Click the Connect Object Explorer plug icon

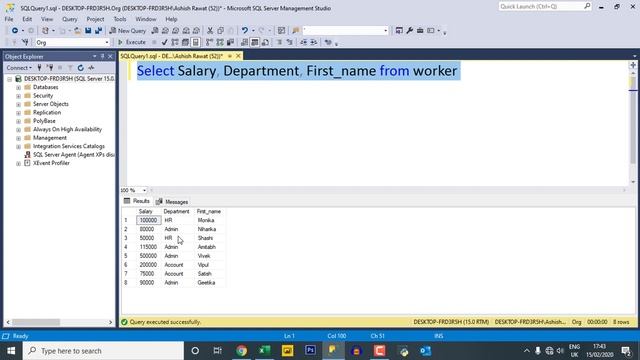40,68
